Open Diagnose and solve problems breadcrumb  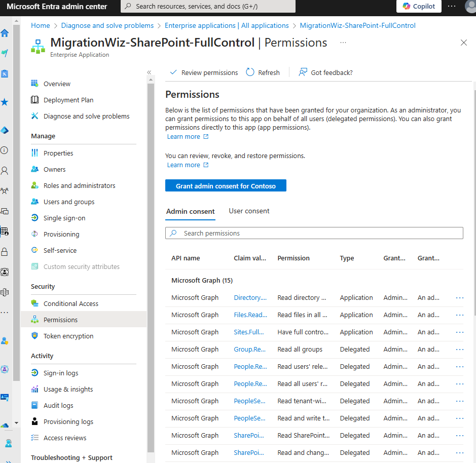107,25
